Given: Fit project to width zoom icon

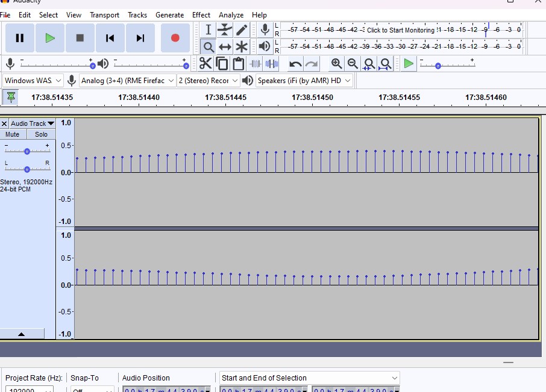Looking at the screenshot, I should click(385, 64).
